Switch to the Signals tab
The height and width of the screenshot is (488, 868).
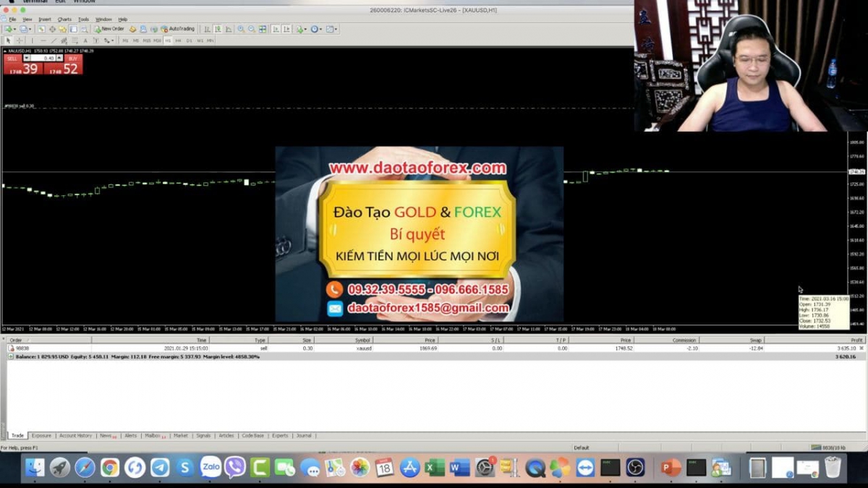pyautogui.click(x=203, y=435)
